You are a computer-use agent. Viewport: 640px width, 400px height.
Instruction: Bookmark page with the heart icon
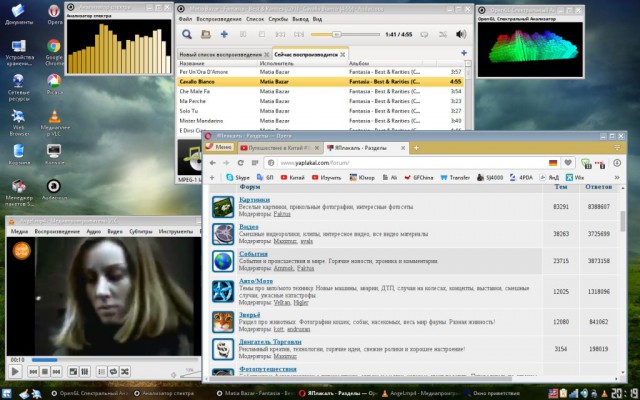click(x=568, y=163)
